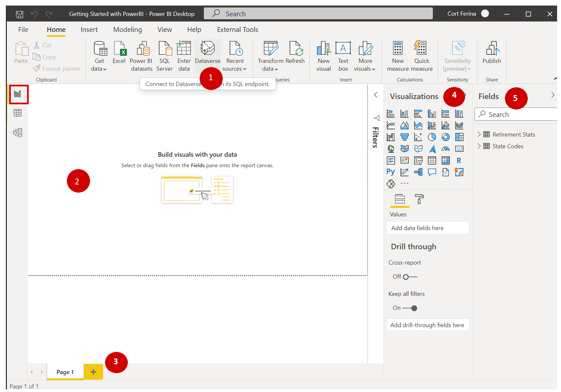
Task: Open the Format paint roller tab
Action: (x=419, y=199)
